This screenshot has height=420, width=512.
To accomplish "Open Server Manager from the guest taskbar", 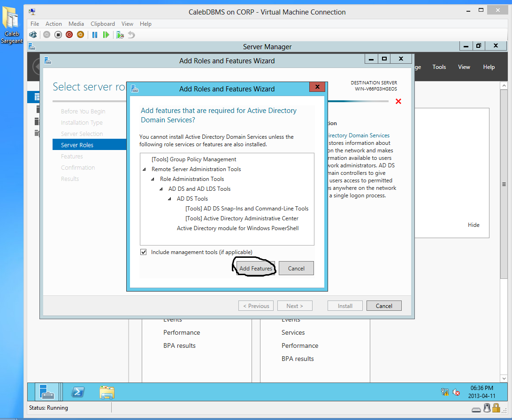I will (46, 391).
